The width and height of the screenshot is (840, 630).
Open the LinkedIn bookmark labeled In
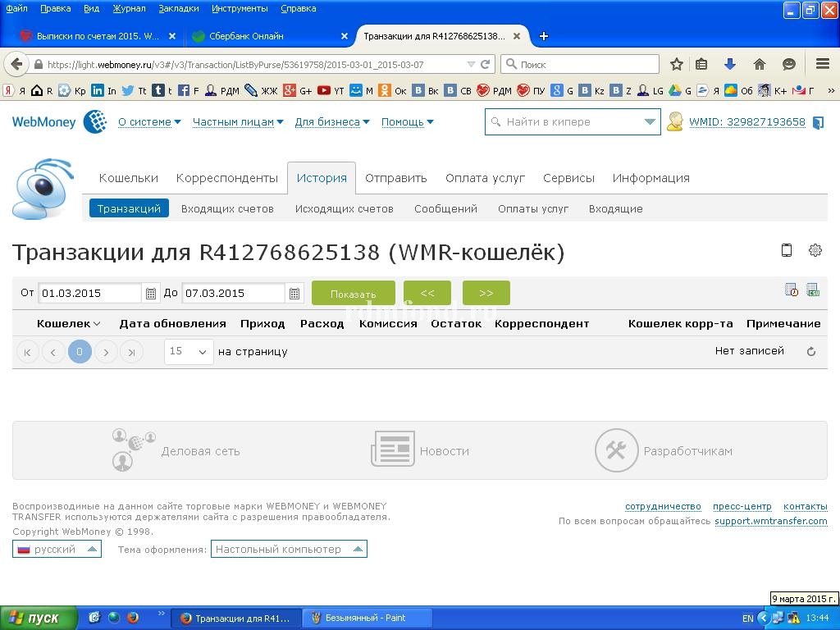[103, 90]
